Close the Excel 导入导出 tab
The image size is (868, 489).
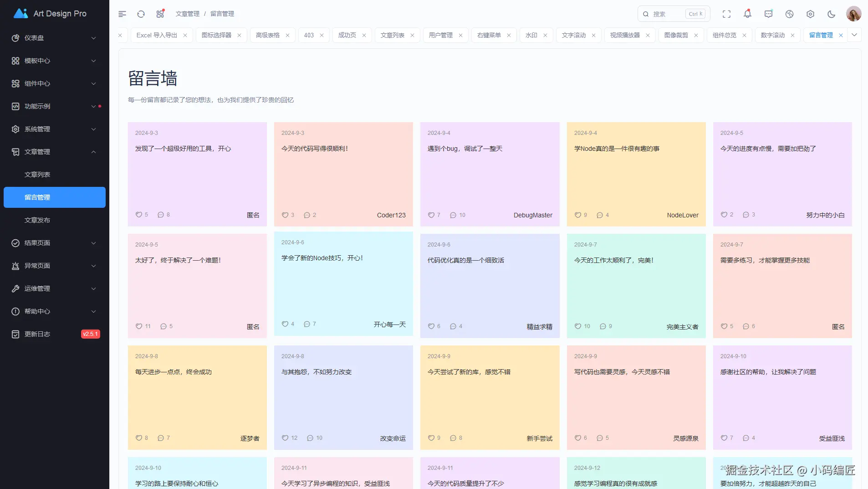point(185,35)
